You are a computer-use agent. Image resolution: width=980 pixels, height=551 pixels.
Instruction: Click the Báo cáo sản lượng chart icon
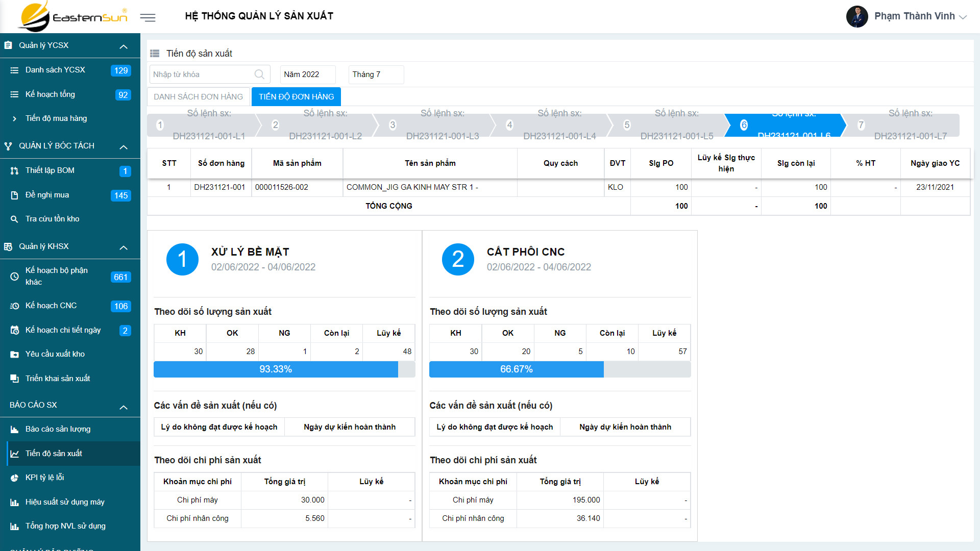14,429
